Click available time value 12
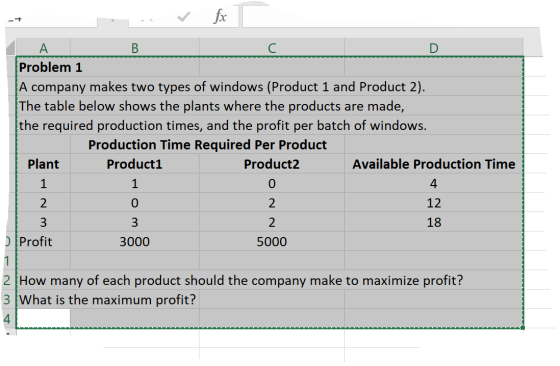Image resolution: width=560 pixels, height=366 pixels. (434, 203)
